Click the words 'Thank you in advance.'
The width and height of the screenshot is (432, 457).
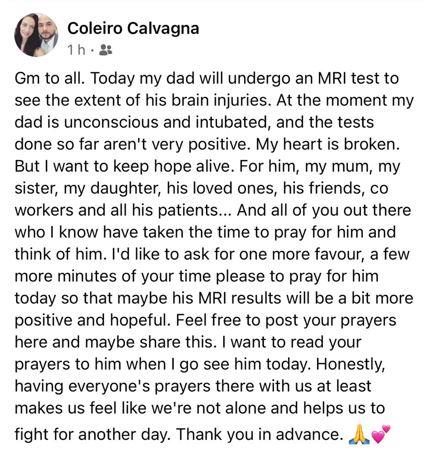coord(258,434)
